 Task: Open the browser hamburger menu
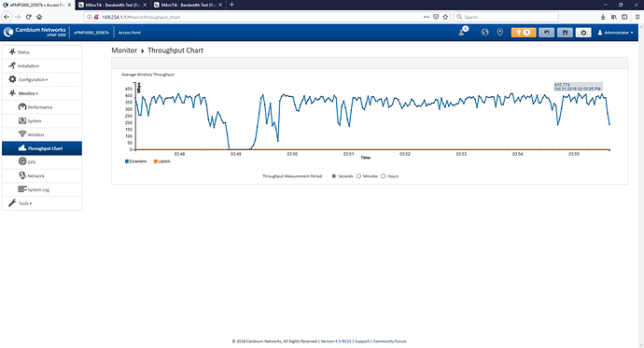[x=637, y=17]
